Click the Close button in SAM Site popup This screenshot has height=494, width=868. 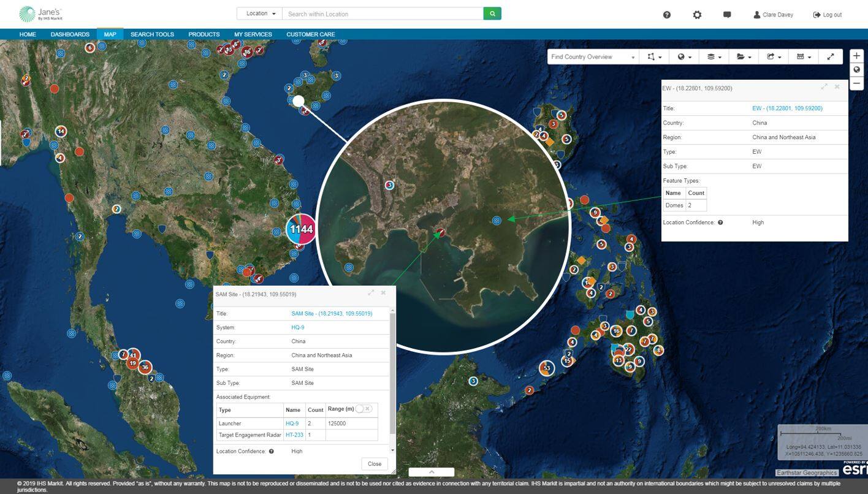click(375, 464)
